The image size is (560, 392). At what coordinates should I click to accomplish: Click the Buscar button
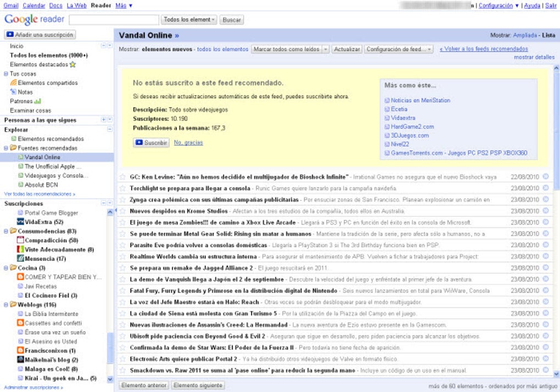click(232, 20)
